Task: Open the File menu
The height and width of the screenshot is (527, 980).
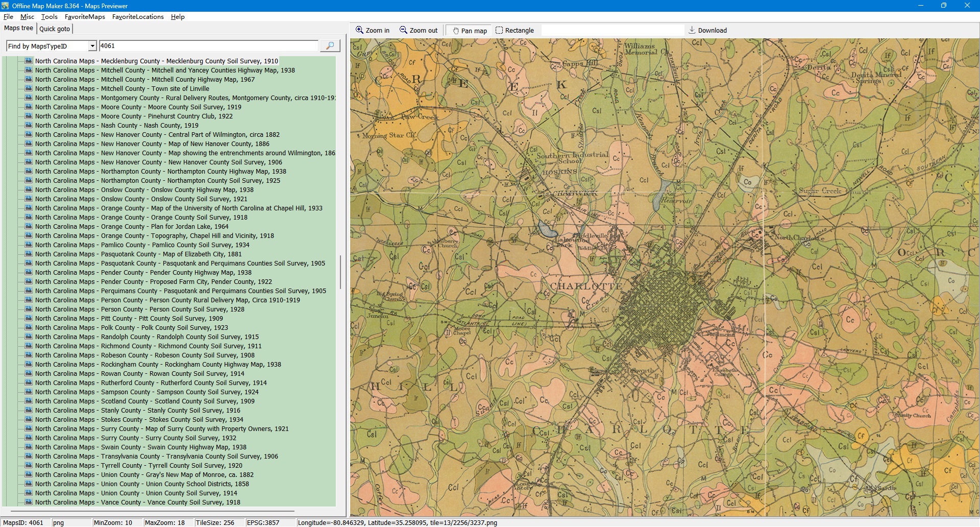Action: (x=8, y=17)
